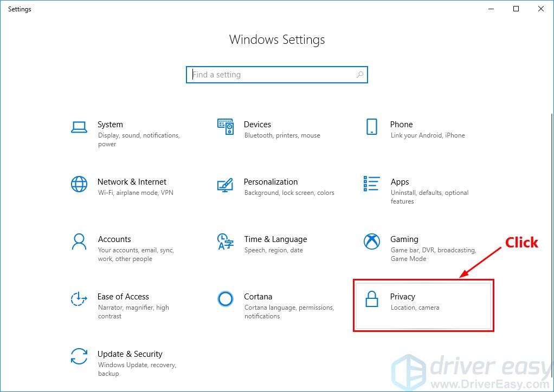The image size is (554, 392).
Task: Focus the Find a setting search field
Action: point(271,75)
